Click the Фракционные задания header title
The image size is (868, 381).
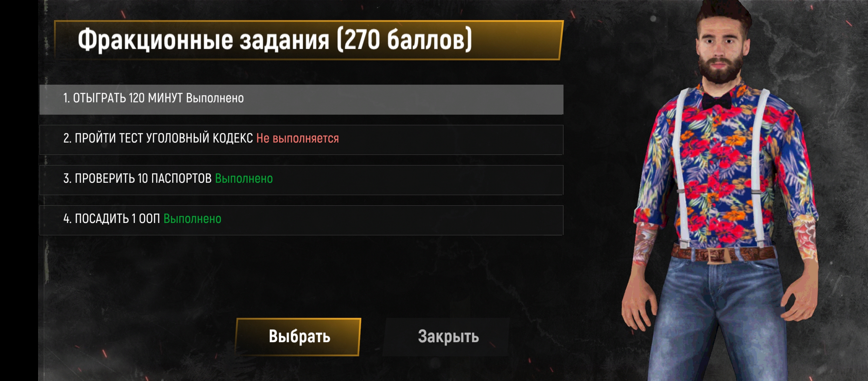click(x=203, y=40)
